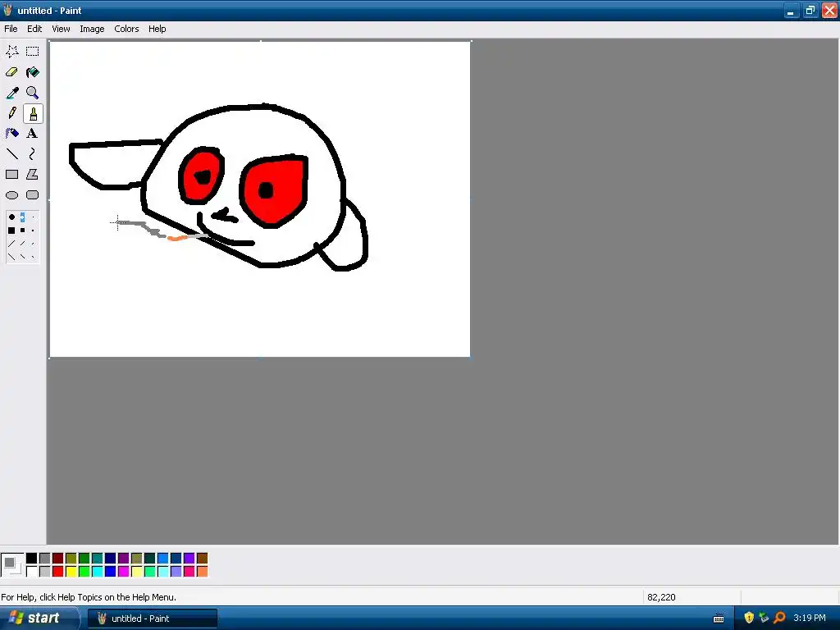Select the bright red palette color
840x630 pixels.
(x=58, y=572)
